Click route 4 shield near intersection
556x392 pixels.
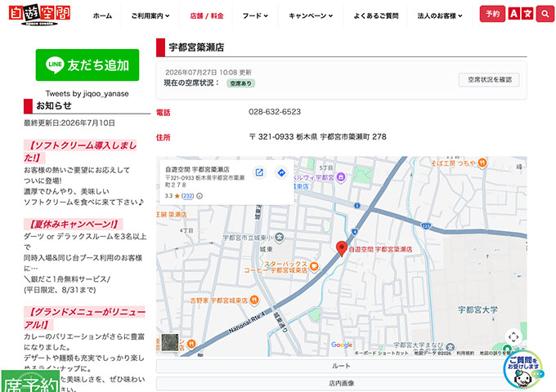[354, 232]
